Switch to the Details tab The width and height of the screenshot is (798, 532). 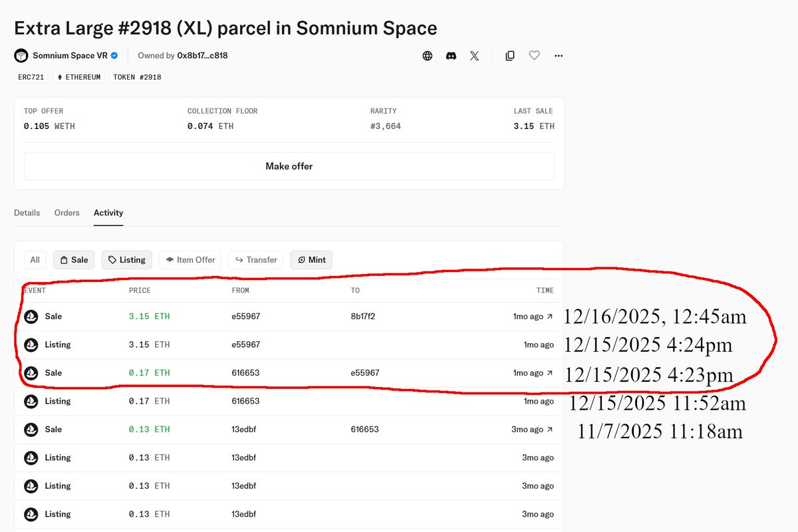click(27, 213)
